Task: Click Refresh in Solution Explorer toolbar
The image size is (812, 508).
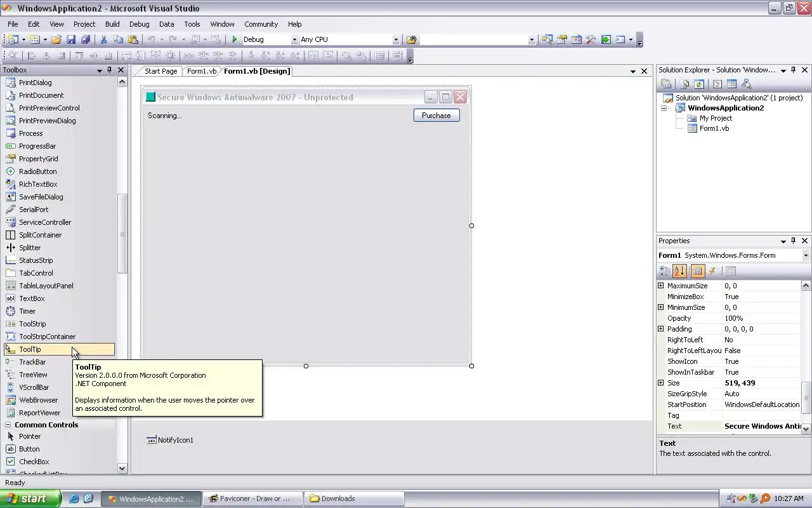Action: pos(699,84)
